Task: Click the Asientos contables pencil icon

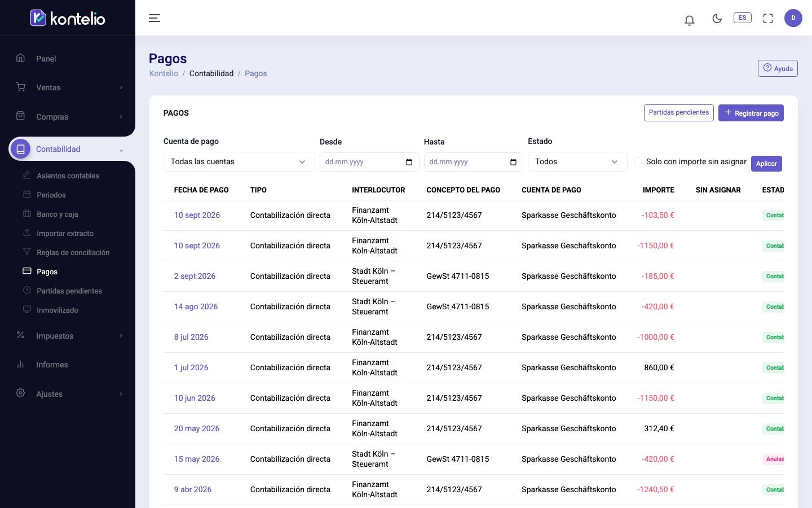Action: 27,175
